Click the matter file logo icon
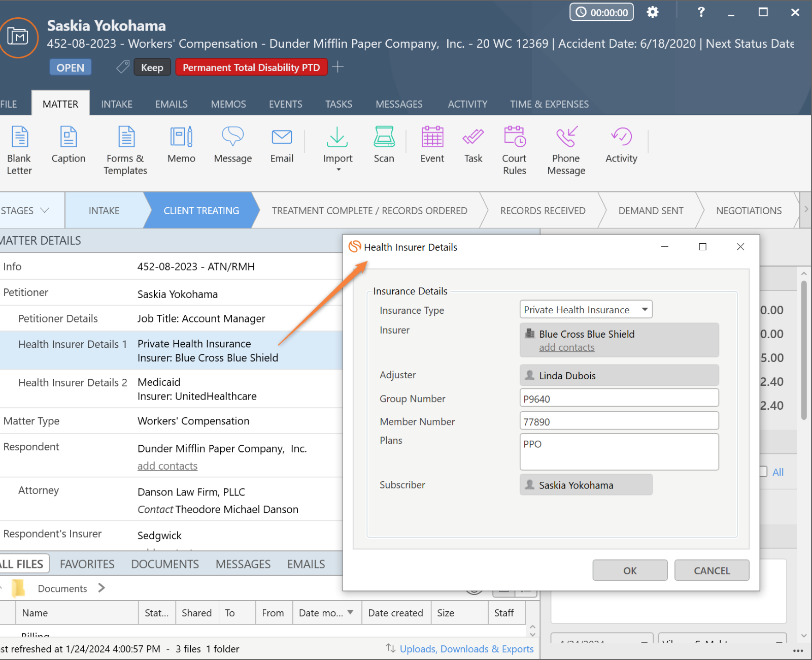 (18, 37)
